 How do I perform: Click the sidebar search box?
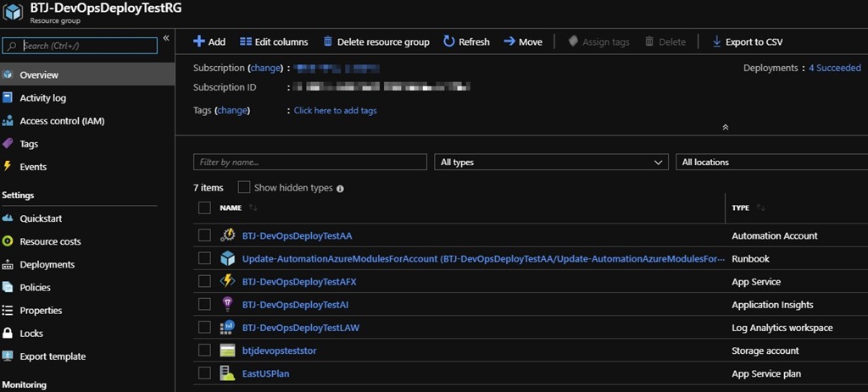tap(81, 46)
